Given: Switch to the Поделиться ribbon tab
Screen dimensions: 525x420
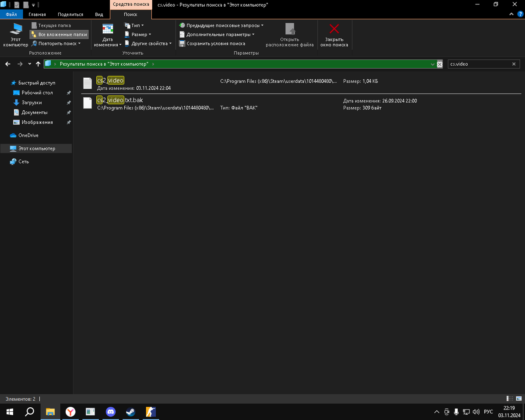Looking at the screenshot, I should [x=70, y=14].
